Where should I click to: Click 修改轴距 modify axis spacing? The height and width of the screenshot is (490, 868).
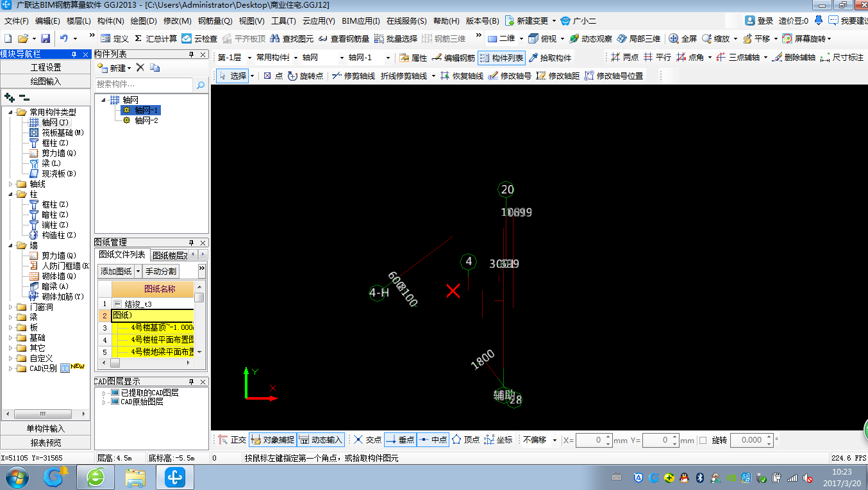[x=558, y=76]
